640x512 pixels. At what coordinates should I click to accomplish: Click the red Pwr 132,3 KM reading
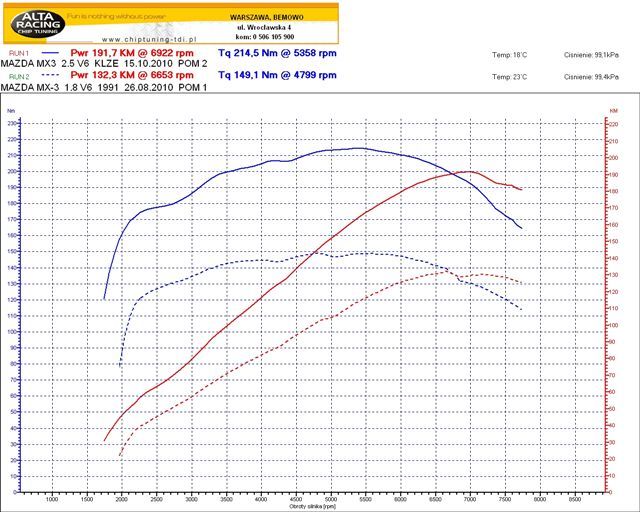click(131, 75)
